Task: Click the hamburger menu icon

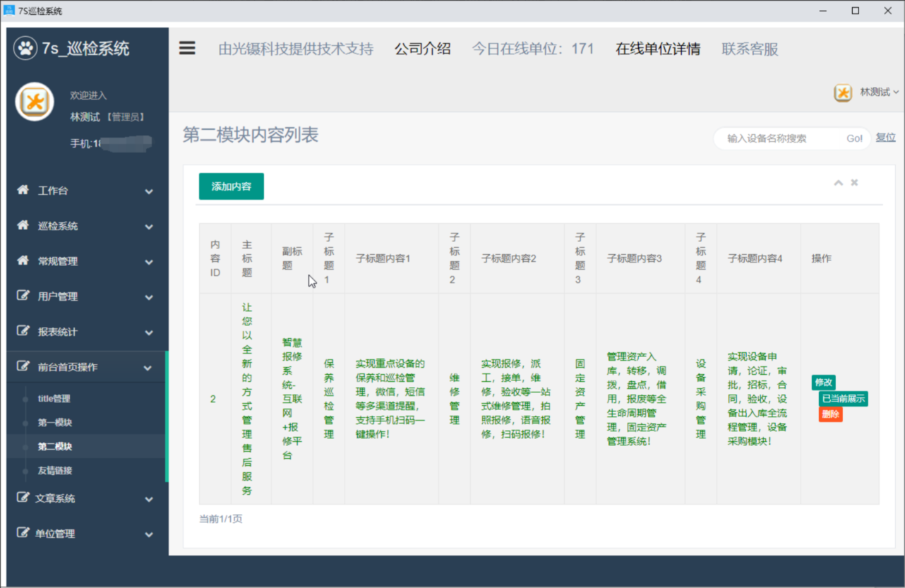Action: [186, 49]
